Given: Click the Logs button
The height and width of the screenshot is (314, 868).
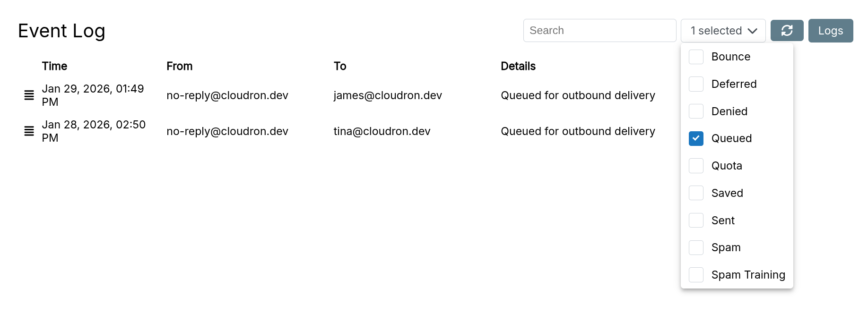Looking at the screenshot, I should pyautogui.click(x=830, y=31).
